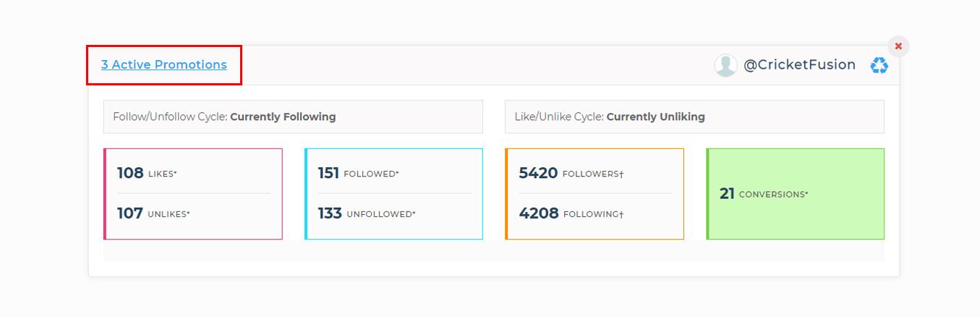Screen dimensions: 980x317
Task: Select the 4208 Following figure
Action: click(x=539, y=214)
